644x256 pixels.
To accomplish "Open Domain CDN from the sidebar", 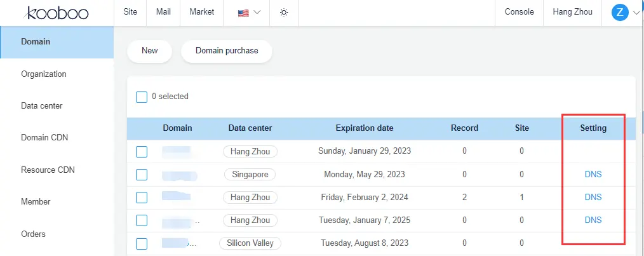I will pos(44,138).
